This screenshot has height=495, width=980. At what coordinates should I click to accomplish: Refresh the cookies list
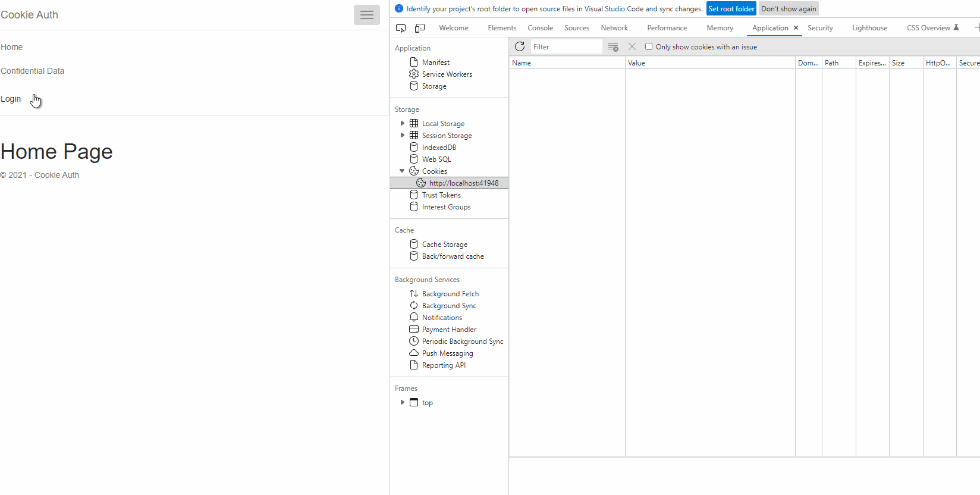click(x=520, y=46)
